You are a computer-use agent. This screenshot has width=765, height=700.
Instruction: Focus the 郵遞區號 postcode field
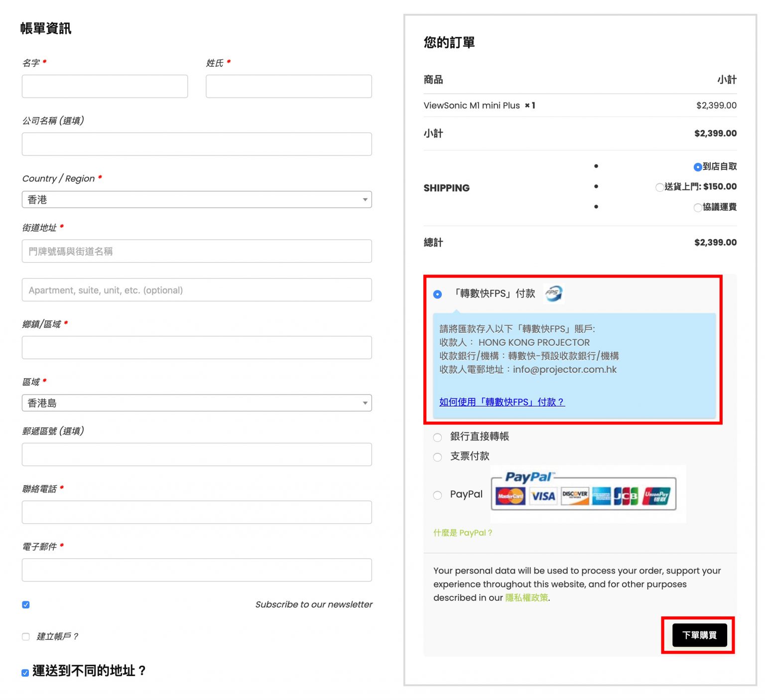pos(197,454)
